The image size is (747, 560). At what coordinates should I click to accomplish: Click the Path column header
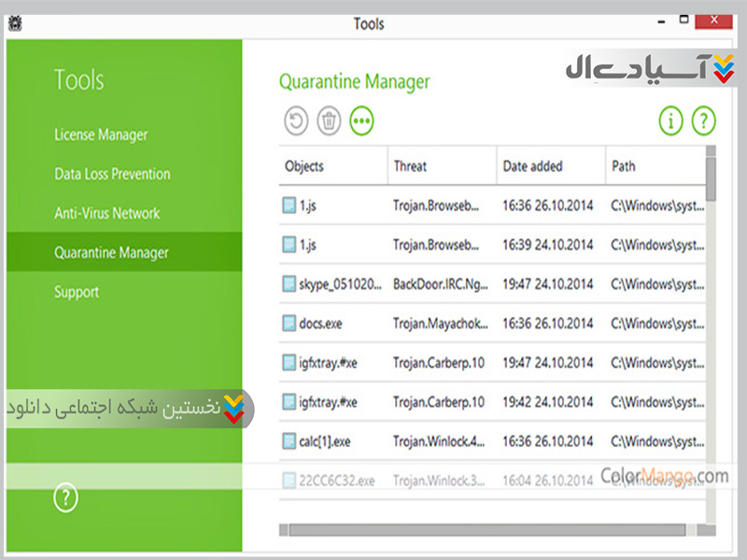pos(624,166)
